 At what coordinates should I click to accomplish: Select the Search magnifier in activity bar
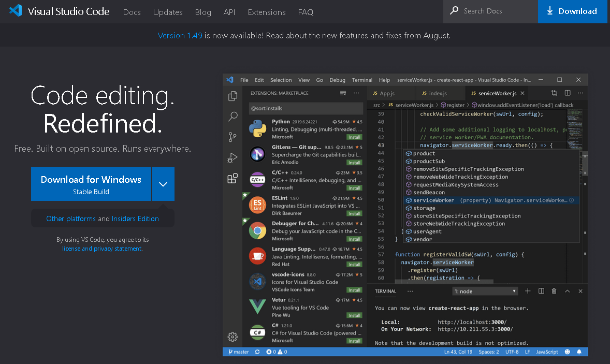(x=233, y=117)
